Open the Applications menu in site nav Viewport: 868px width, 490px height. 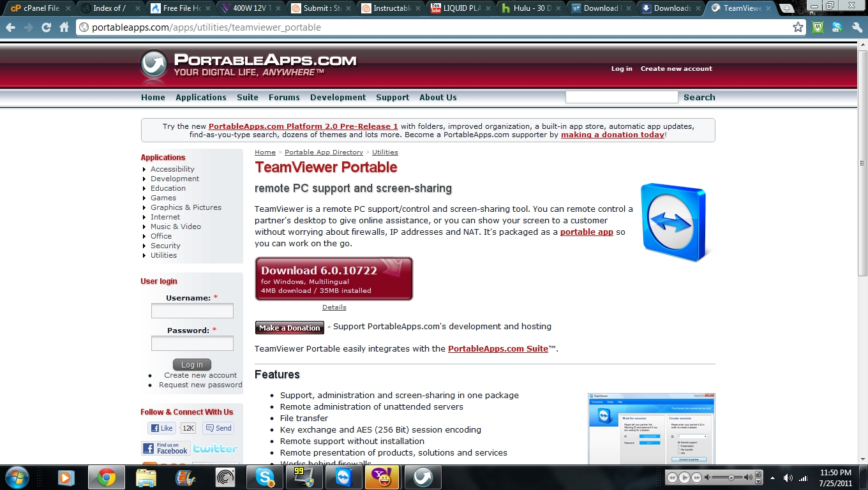click(x=201, y=98)
